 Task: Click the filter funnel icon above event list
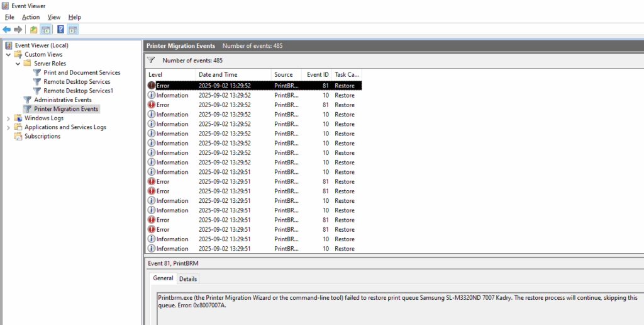(151, 60)
